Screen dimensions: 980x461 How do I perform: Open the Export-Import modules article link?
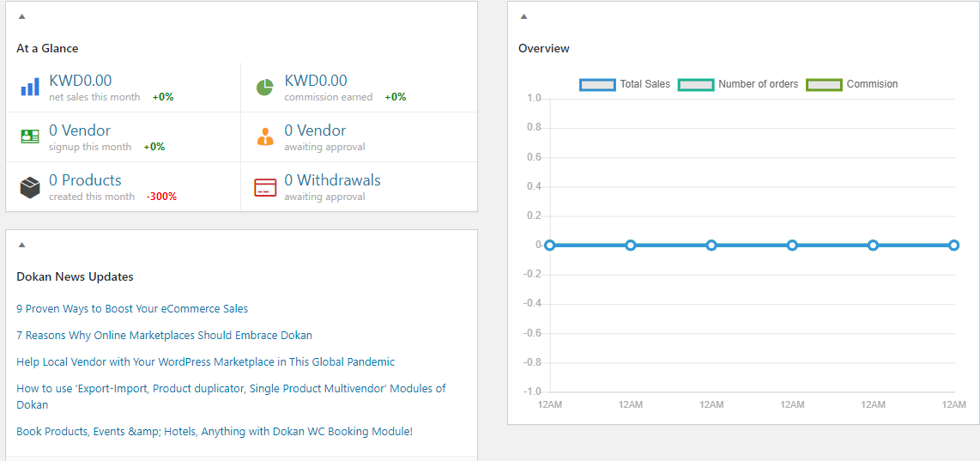click(231, 396)
